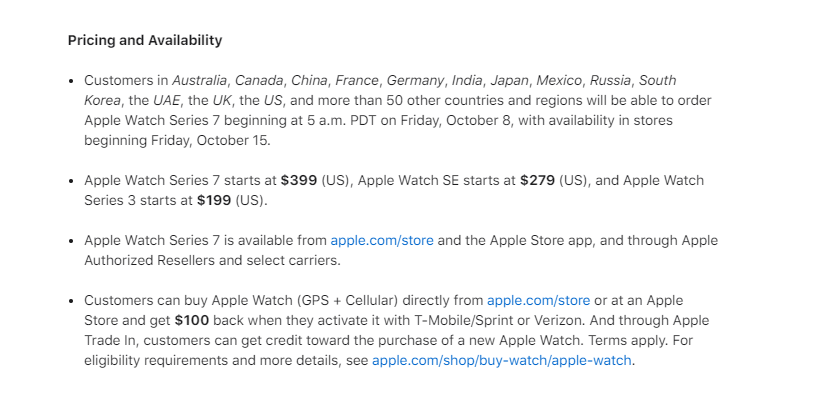
Task: Click the bold $199 price
Action: (x=214, y=201)
